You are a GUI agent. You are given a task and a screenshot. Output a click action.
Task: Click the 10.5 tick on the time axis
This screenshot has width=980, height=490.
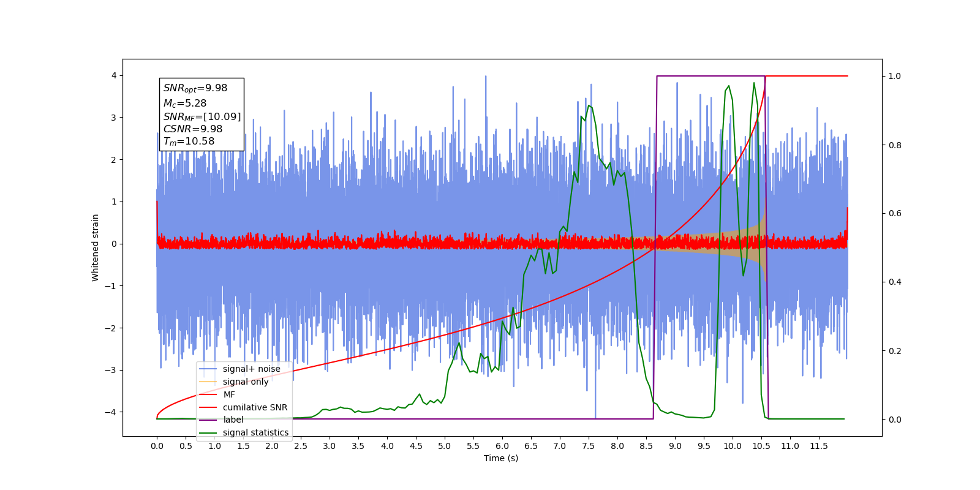761,446
